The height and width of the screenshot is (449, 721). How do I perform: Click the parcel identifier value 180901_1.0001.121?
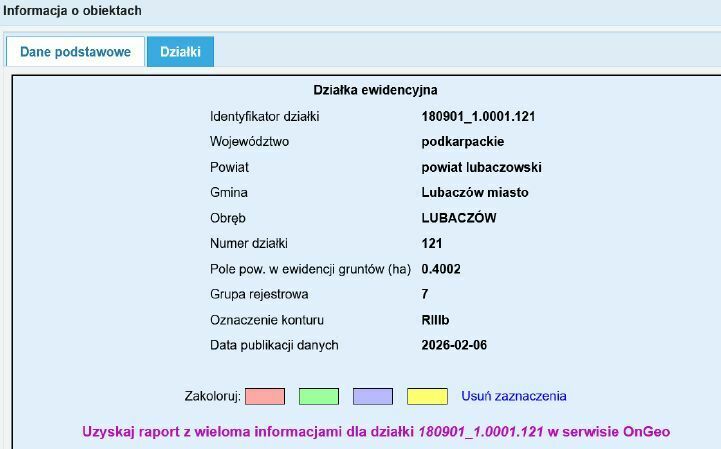478,116
